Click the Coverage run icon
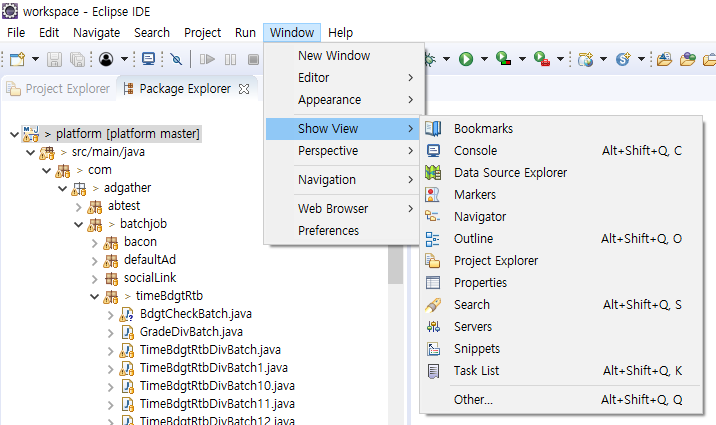 click(503, 59)
